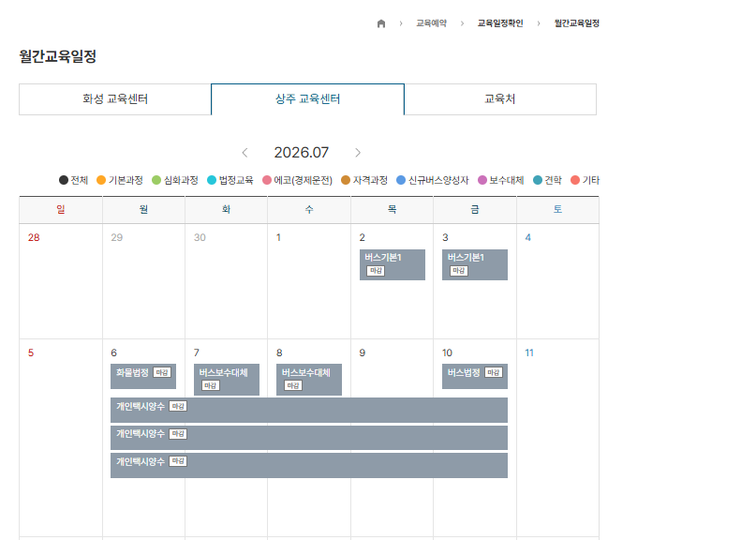Open 버스기본1 event on July 2
This screenshot has width=756, height=540.
[x=393, y=264]
